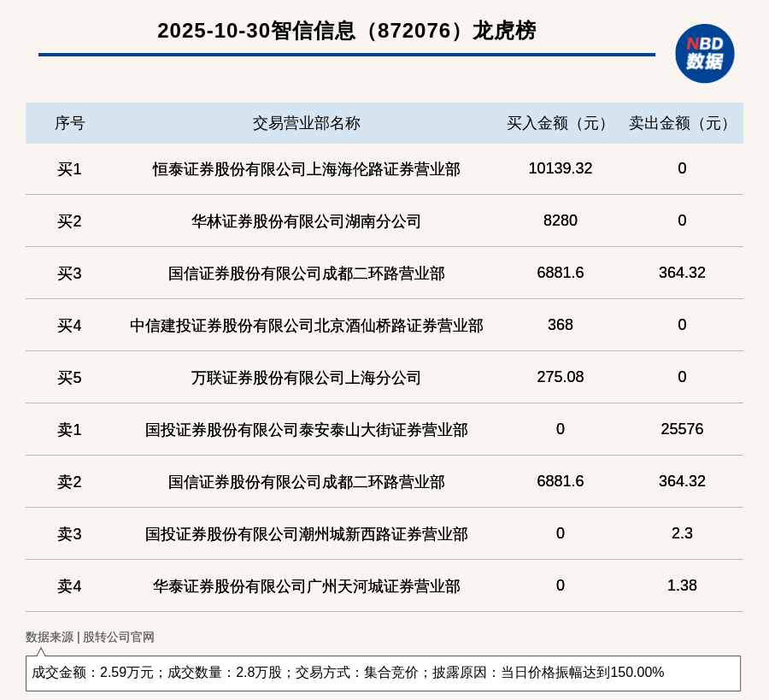Click the 成交金额 summary note box

coord(383,673)
